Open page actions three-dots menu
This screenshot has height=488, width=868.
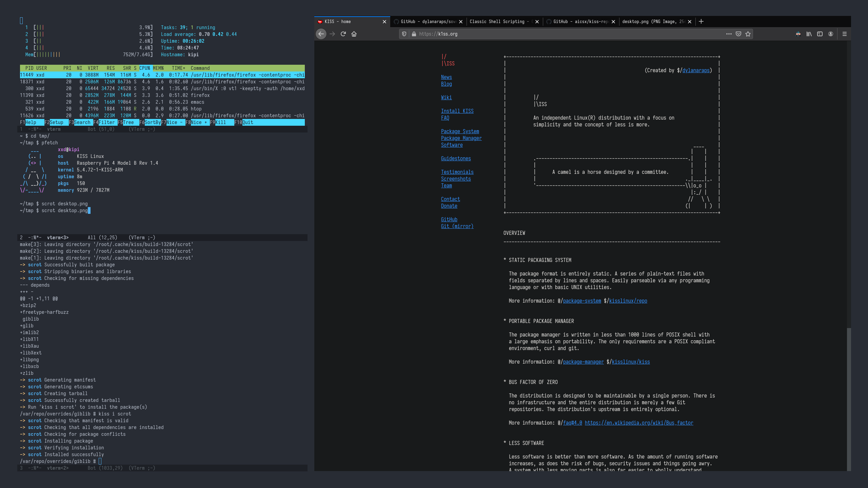pos(729,34)
